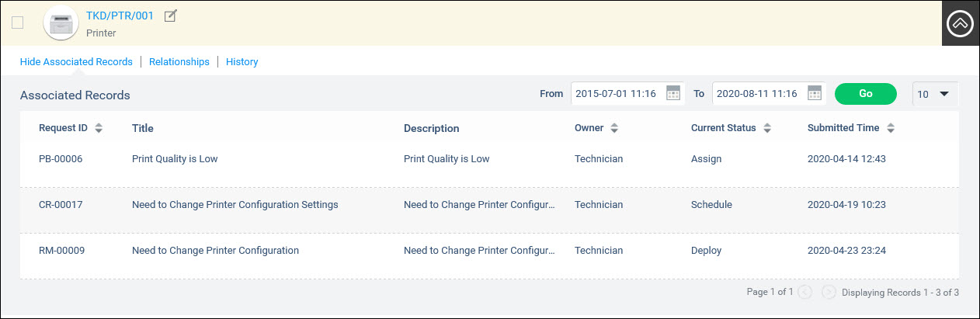Click the printer asset thumbnail image

tap(61, 23)
